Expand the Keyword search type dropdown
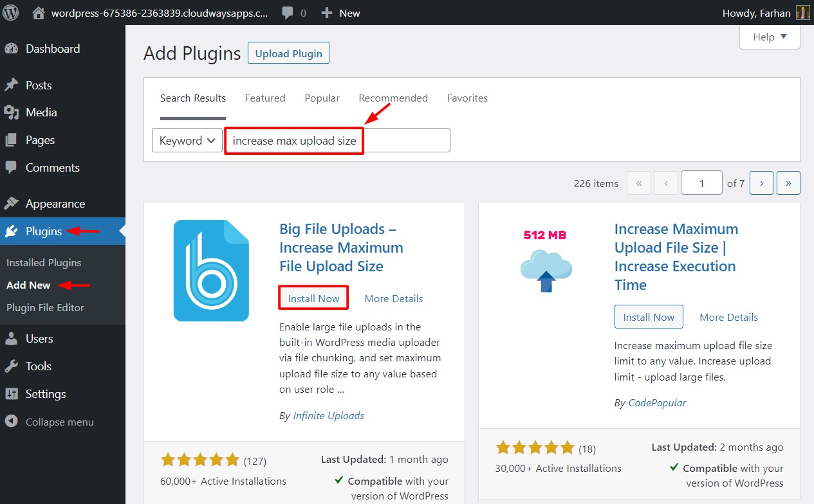The height and width of the screenshot is (504, 814). pos(187,141)
